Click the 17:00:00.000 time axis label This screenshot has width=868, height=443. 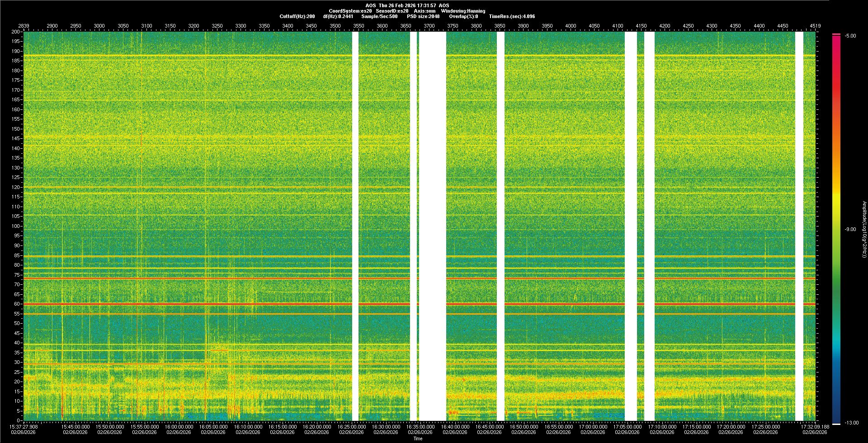pyautogui.click(x=593, y=426)
